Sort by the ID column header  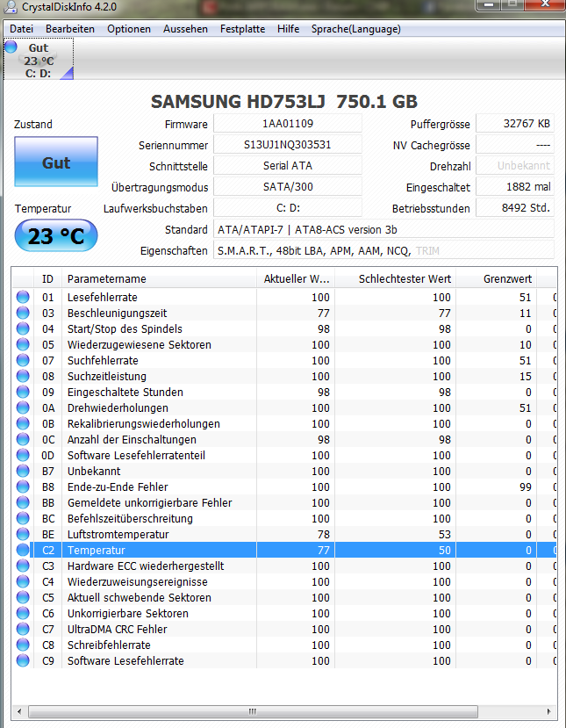click(x=47, y=279)
